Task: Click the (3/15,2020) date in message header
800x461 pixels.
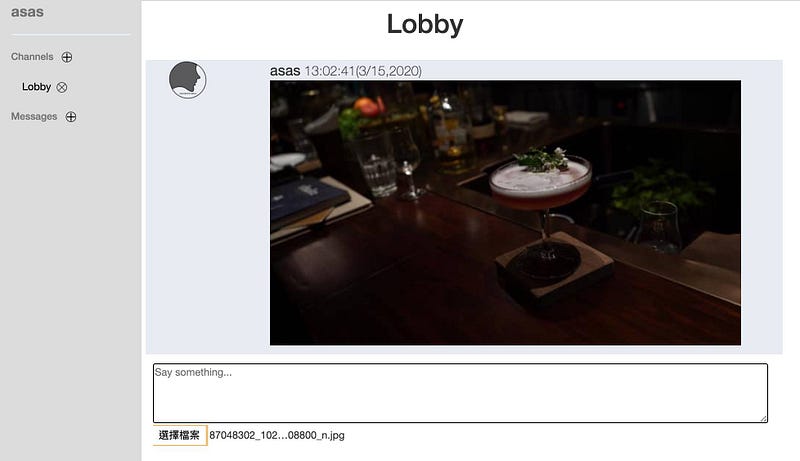Action: (x=389, y=71)
